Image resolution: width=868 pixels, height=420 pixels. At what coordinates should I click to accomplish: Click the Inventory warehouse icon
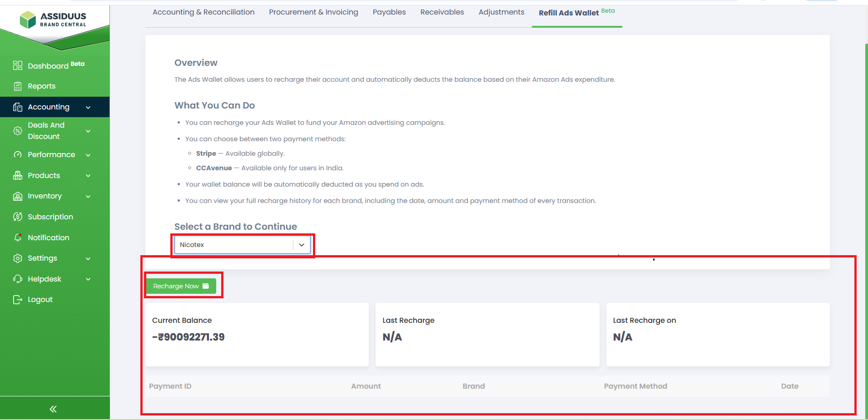click(x=18, y=196)
